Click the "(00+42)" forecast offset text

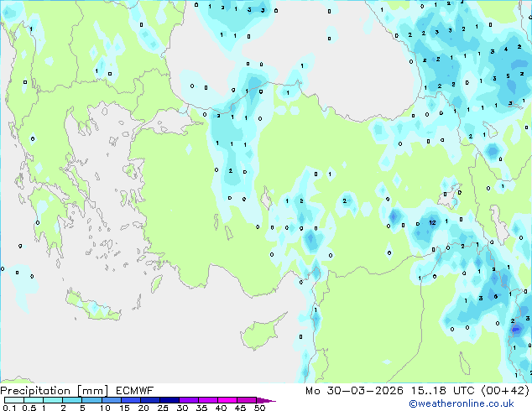coord(505,391)
